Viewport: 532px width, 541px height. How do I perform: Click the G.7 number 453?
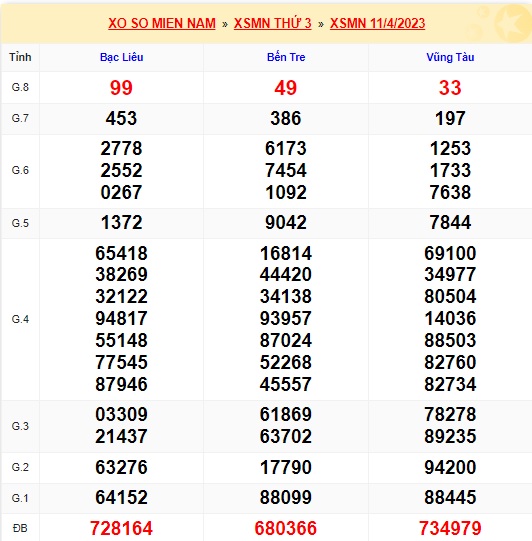point(121,118)
